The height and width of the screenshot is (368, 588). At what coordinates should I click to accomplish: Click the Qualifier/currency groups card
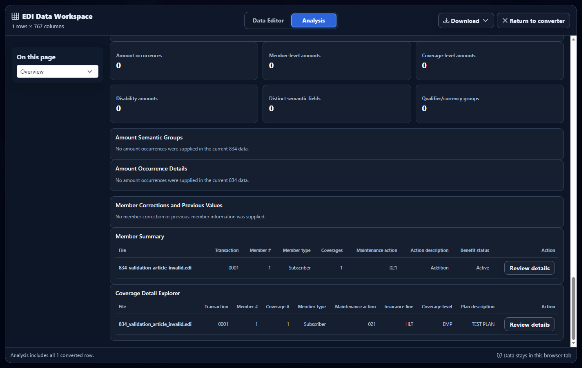point(490,104)
